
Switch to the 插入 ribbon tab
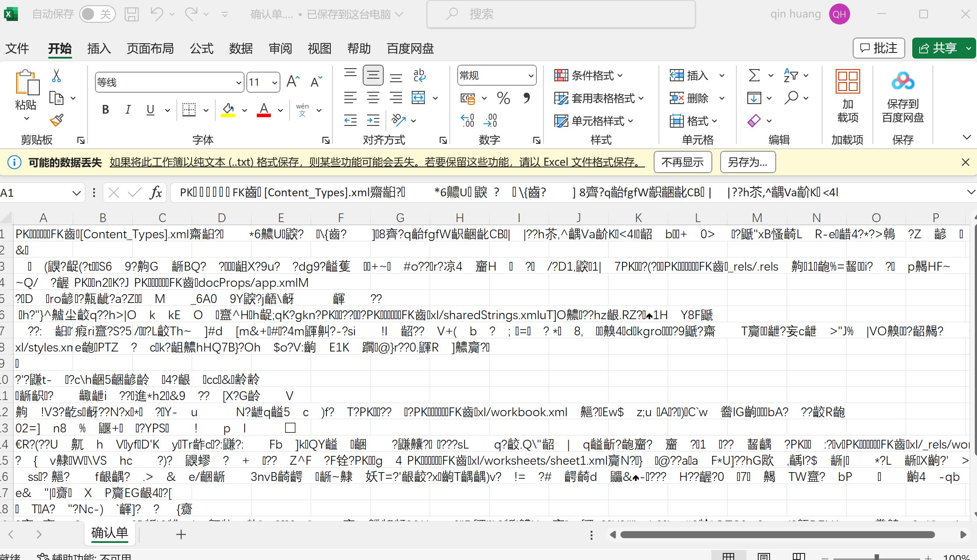(99, 48)
